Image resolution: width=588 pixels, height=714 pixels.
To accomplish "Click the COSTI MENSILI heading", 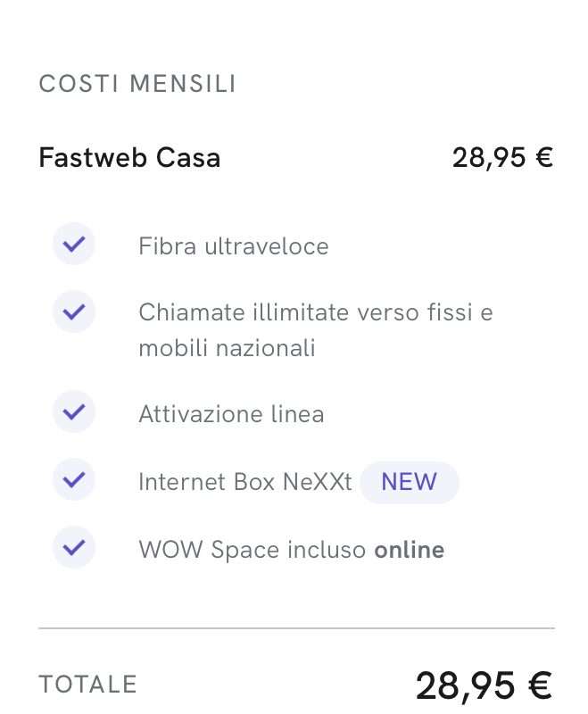I will coord(137,85).
